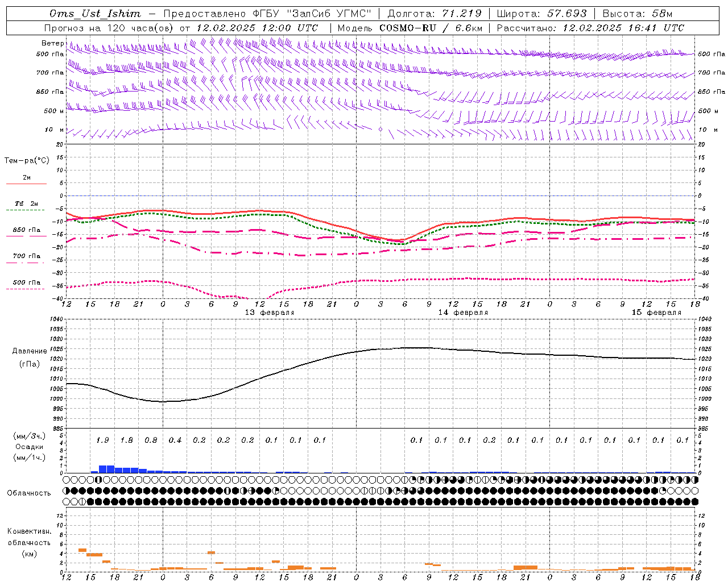The width and height of the screenshot is (728, 582).
Task: Select the elevation text Высота: 58м
Action: click(x=638, y=14)
